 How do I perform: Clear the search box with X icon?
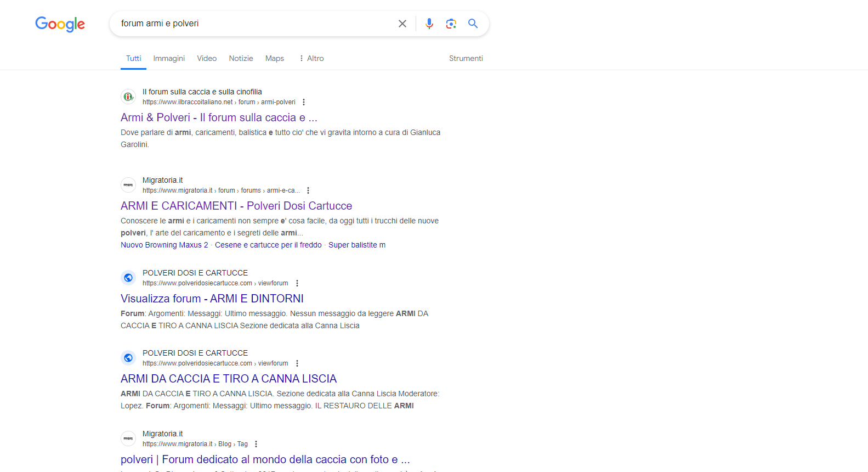pyautogui.click(x=402, y=24)
